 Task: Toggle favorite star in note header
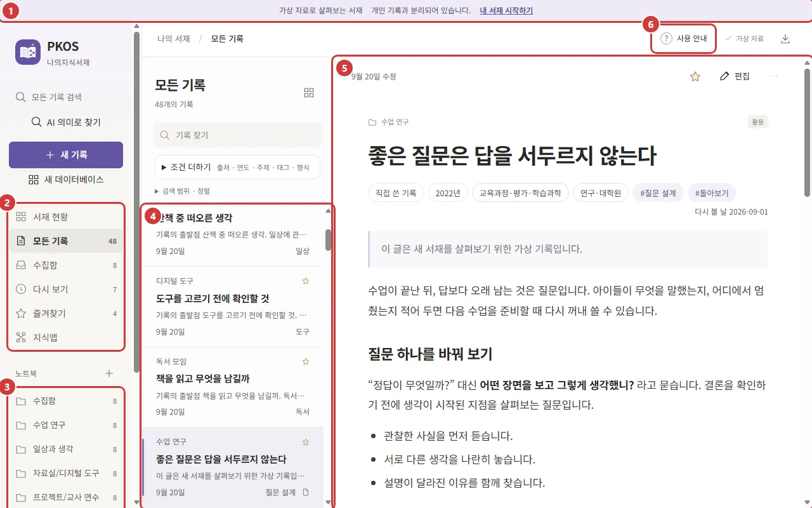coord(695,76)
